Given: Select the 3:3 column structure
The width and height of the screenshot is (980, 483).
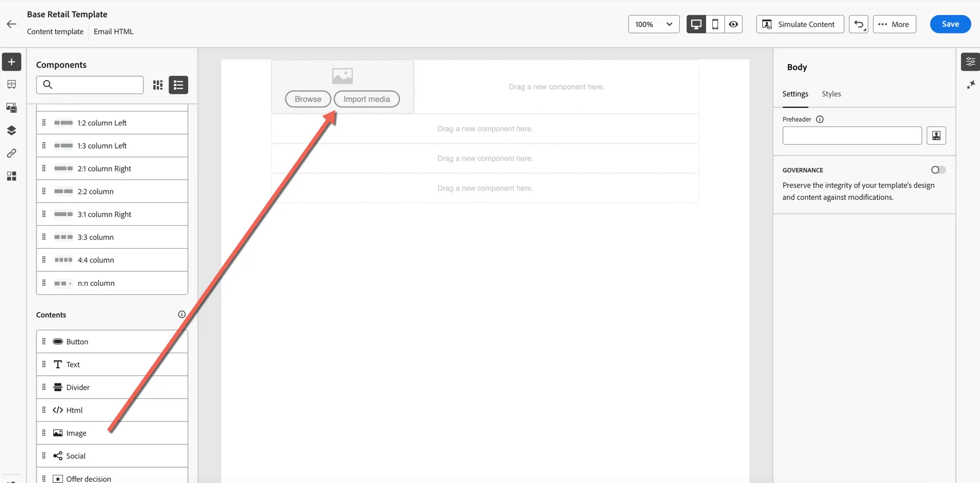Looking at the screenshot, I should 112,237.
